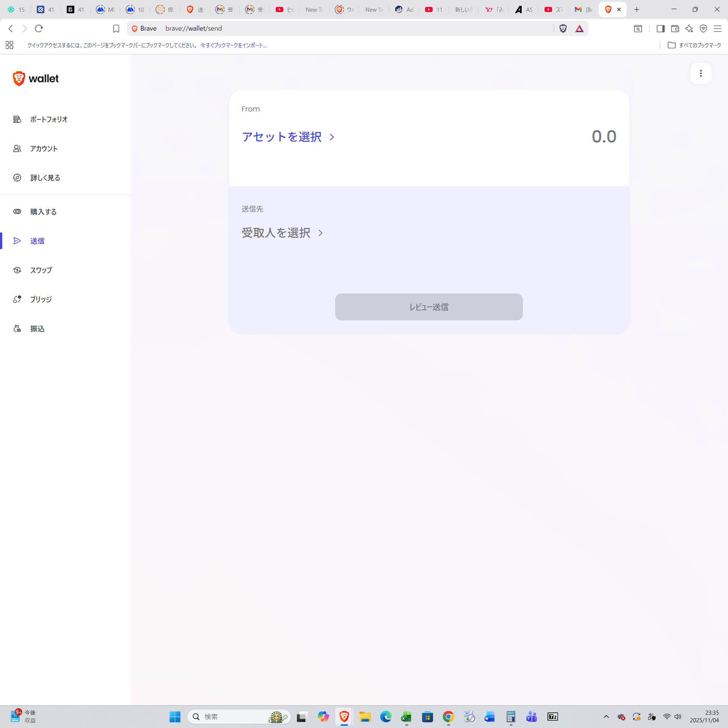Toggle the sidebar panel button
The width and height of the screenshot is (728, 728).
[x=661, y=28]
